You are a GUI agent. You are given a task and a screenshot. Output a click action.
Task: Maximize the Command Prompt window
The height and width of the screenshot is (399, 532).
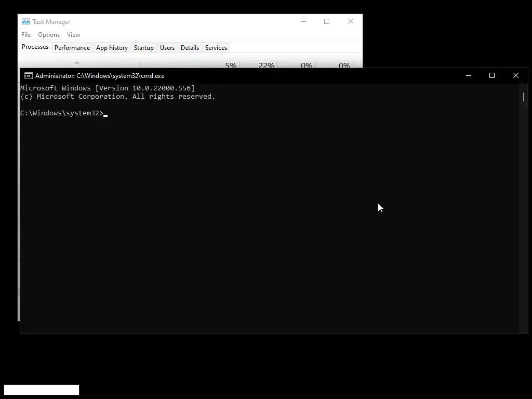492,76
